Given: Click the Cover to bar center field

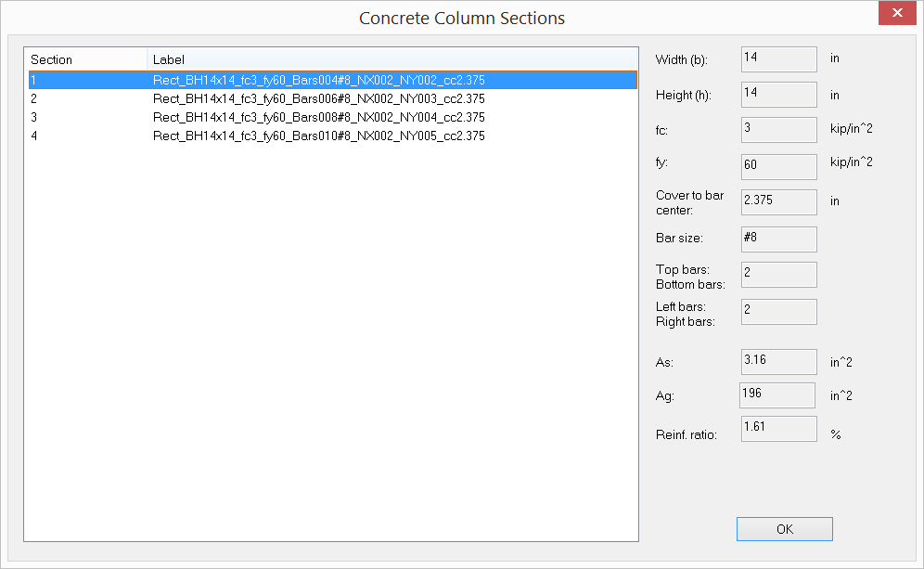Looking at the screenshot, I should pyautogui.click(x=778, y=201).
